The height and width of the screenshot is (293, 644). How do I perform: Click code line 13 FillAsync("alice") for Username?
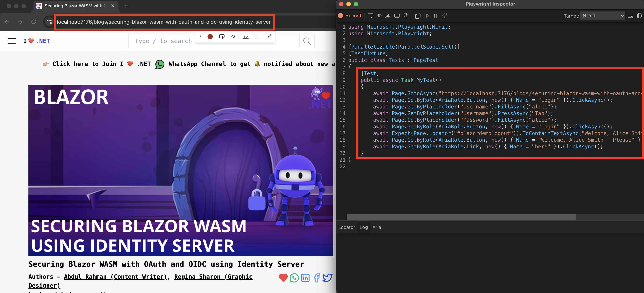pos(465,107)
